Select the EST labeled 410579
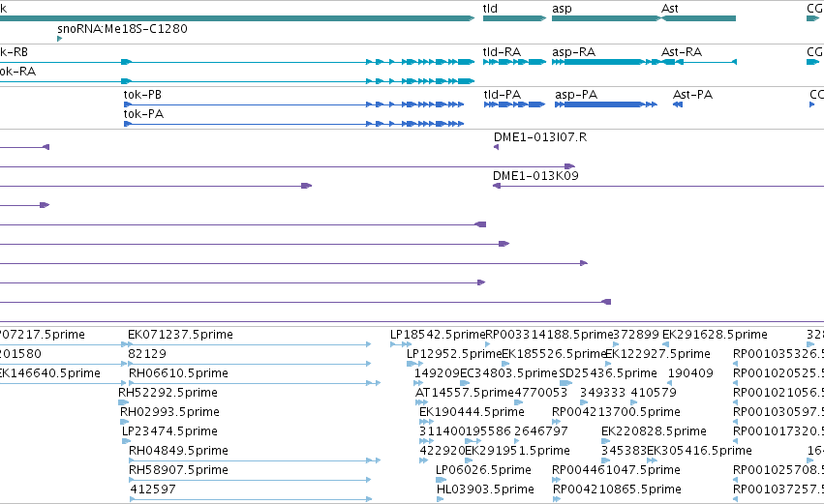Viewport: 824px width, 504px height. point(654,393)
